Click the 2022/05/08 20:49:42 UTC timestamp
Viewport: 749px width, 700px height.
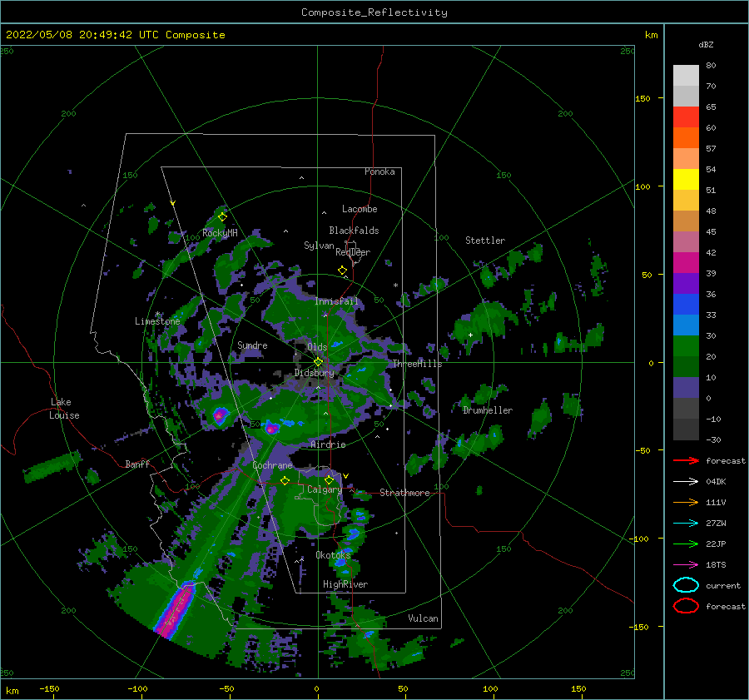tap(116, 35)
